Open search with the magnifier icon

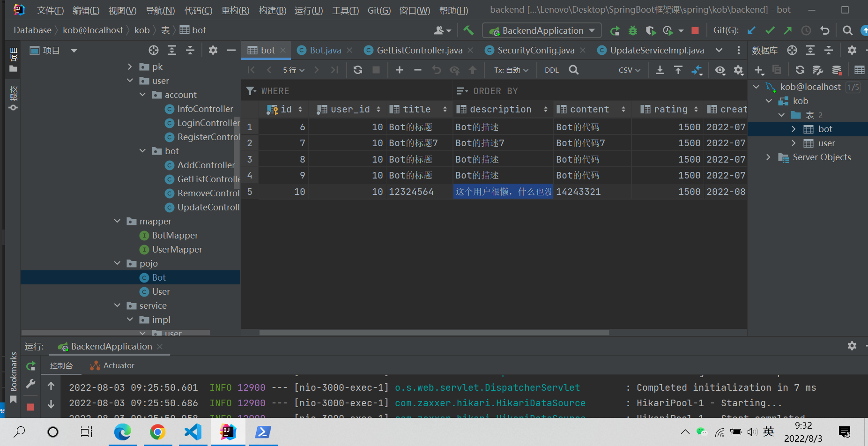[x=574, y=69]
